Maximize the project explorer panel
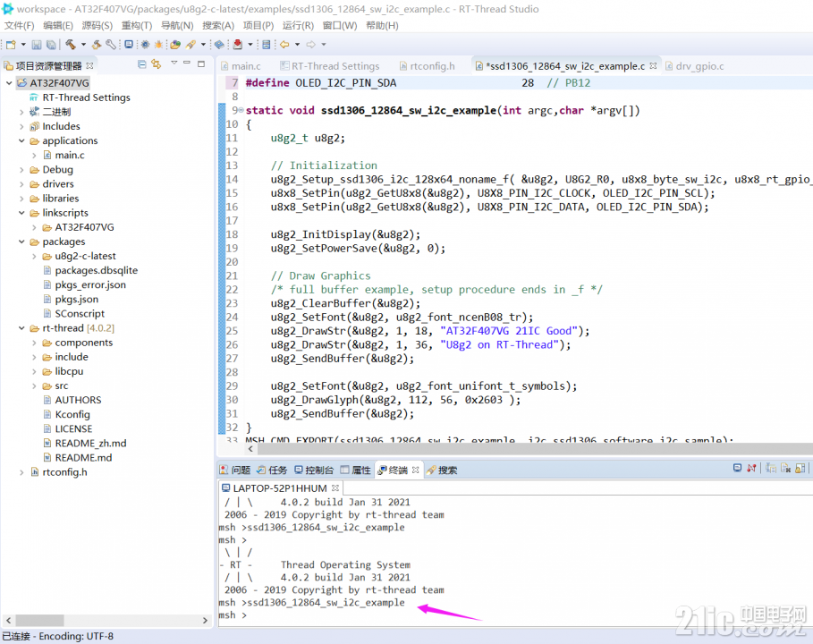This screenshot has height=644, width=813. tap(202, 64)
